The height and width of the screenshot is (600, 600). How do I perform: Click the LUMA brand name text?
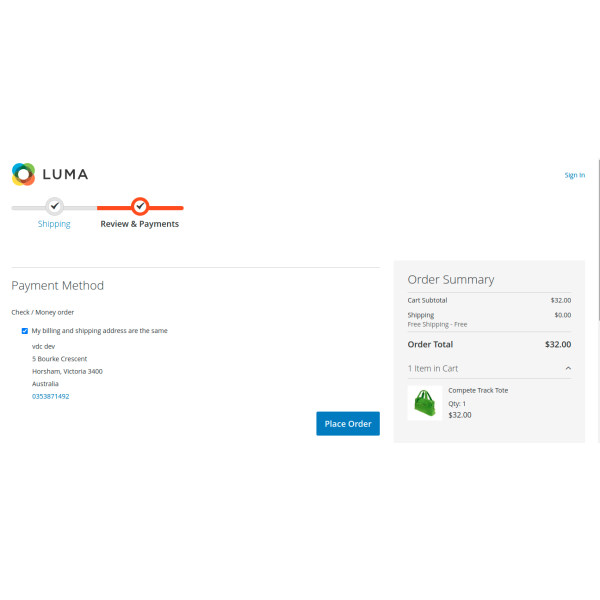point(65,174)
